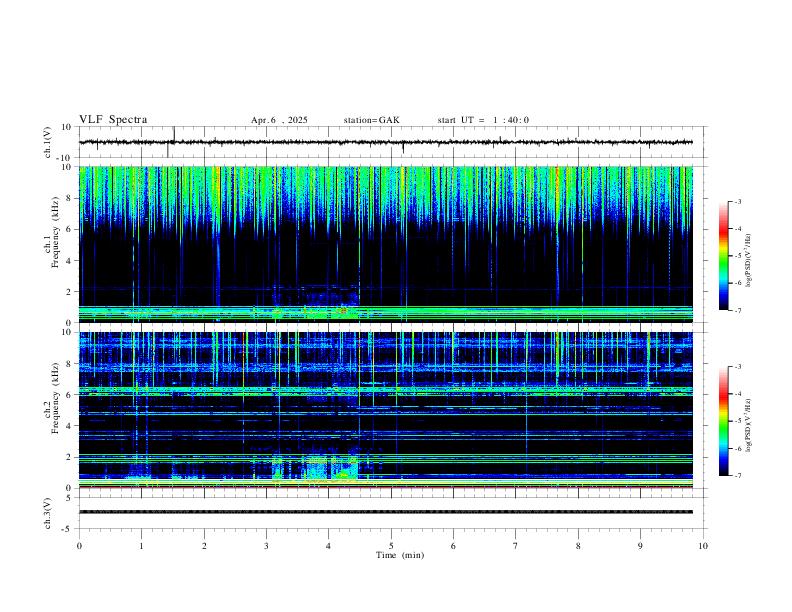
Task: Click inside the ch.2 spectrogram panel
Action: [385, 410]
